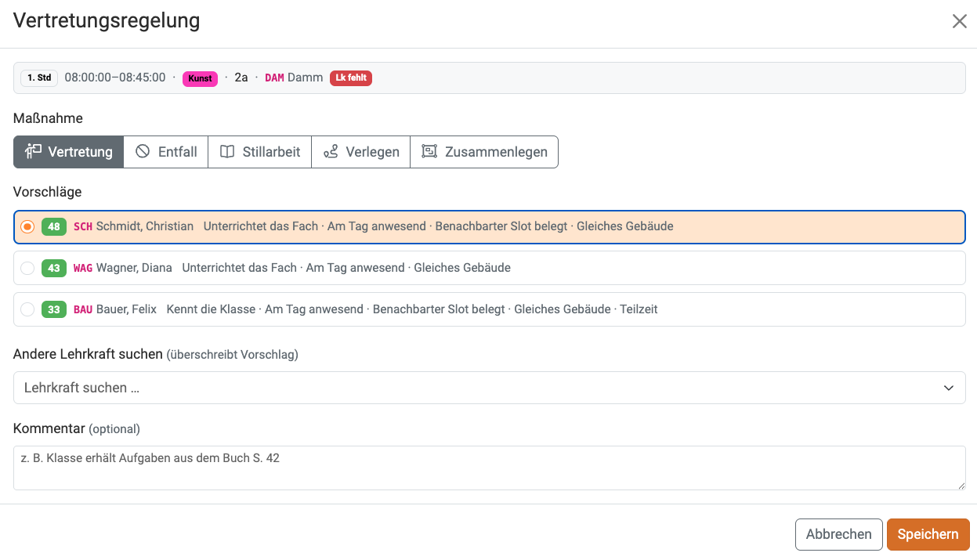The height and width of the screenshot is (560, 977).
Task: Click the DAM teacher abbreviation
Action: click(274, 78)
